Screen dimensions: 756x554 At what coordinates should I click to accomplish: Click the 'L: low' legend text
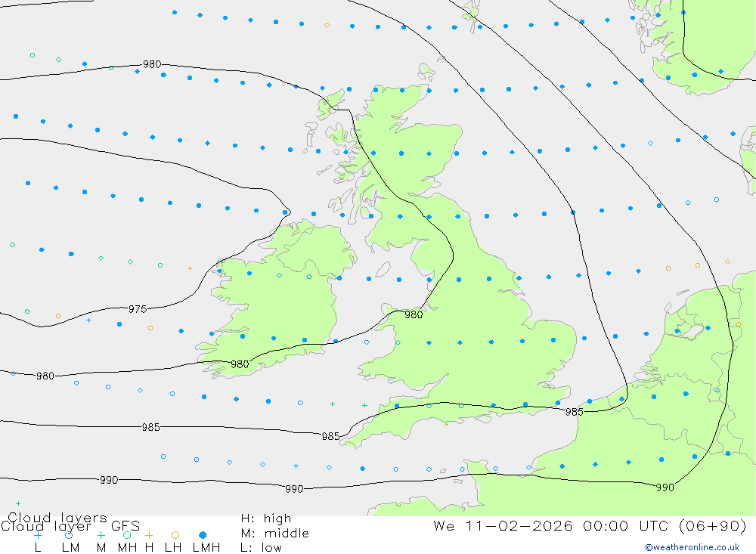(x=261, y=548)
